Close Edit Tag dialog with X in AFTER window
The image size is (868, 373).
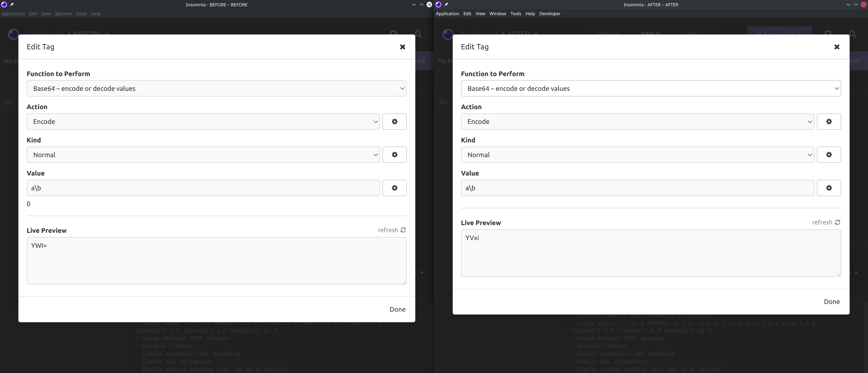837,47
